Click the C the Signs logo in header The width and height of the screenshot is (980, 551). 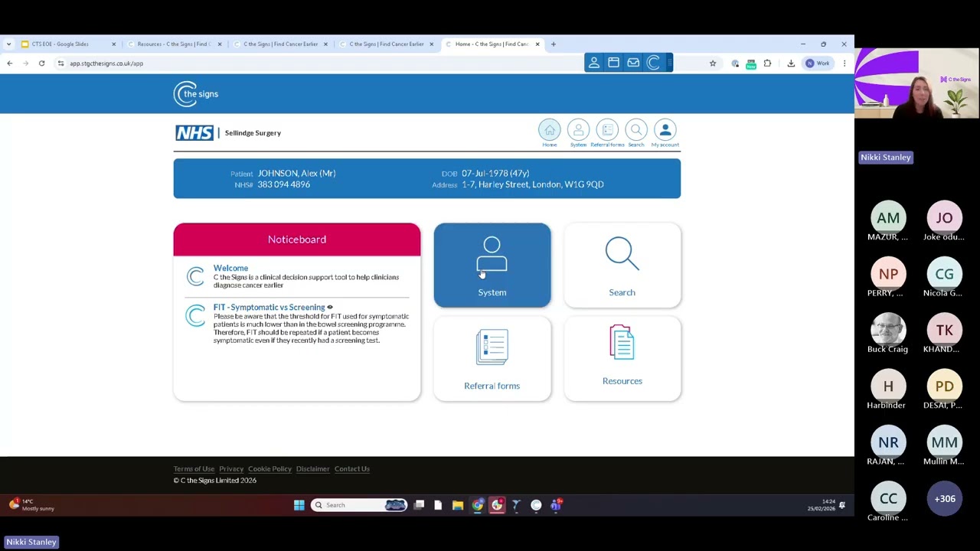(196, 93)
